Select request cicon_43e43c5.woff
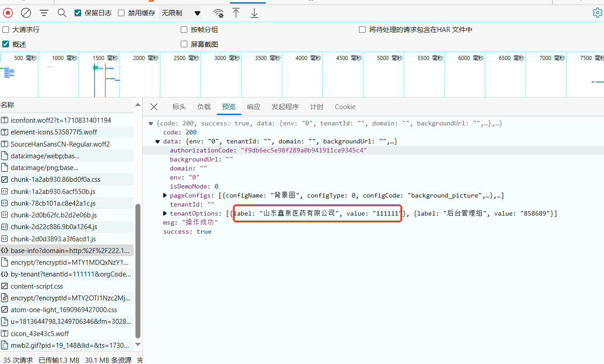This screenshot has width=604, height=364. [67, 333]
